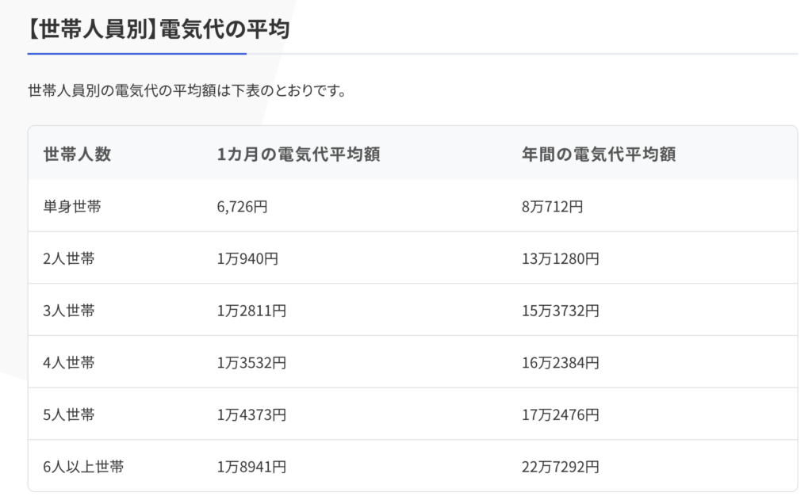Click the 6,726円 monthly value
This screenshot has height=504, width=812.
pos(242,207)
